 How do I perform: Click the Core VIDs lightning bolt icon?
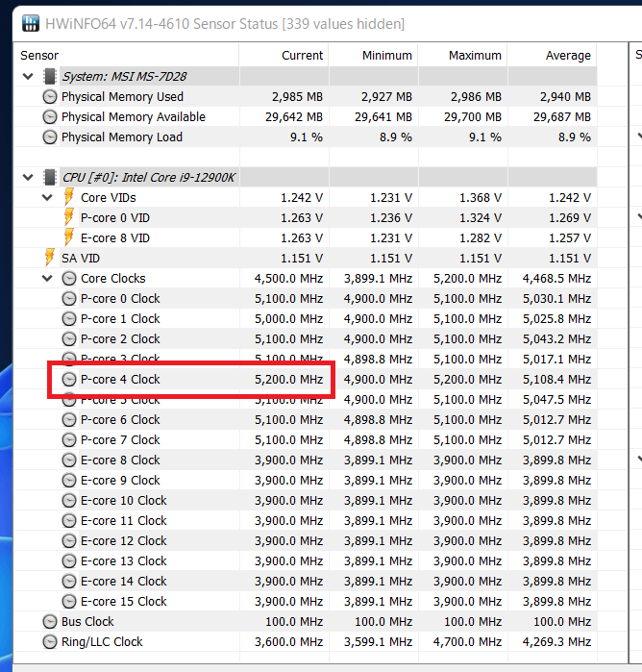click(68, 197)
